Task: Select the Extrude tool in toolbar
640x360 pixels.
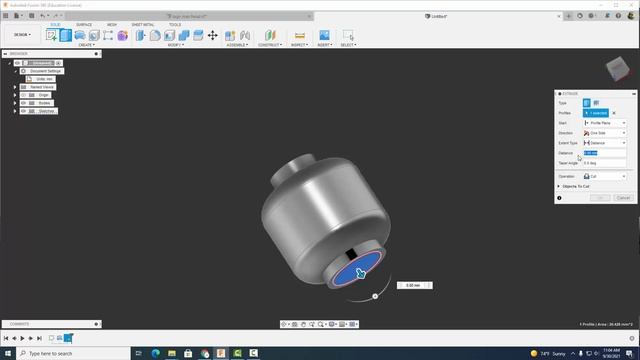Action: 66,35
